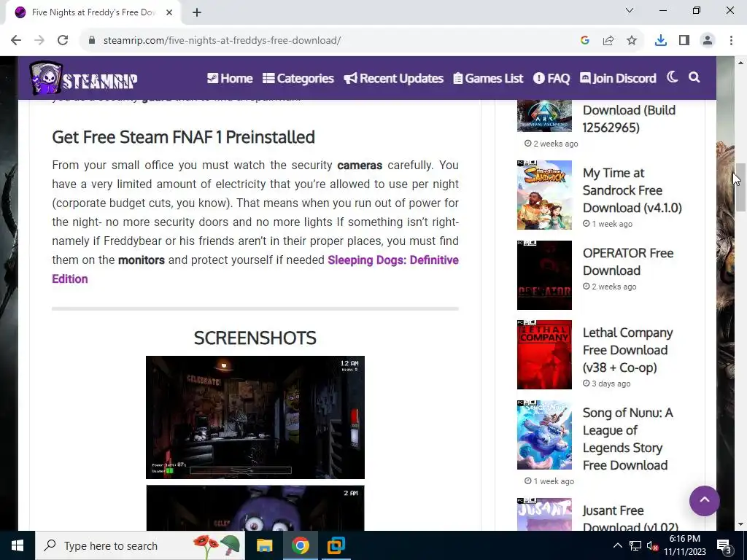Open the FAQ page
The image size is (747, 560).
point(551,78)
